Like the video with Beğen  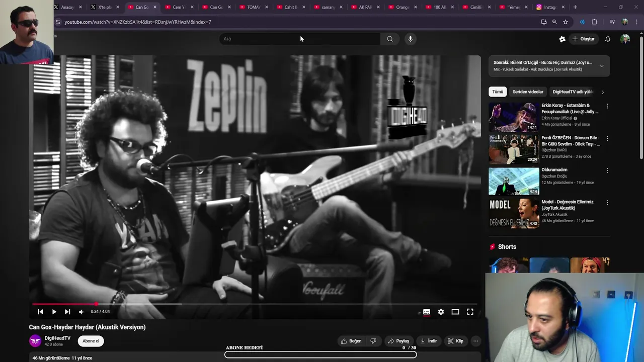click(x=351, y=341)
